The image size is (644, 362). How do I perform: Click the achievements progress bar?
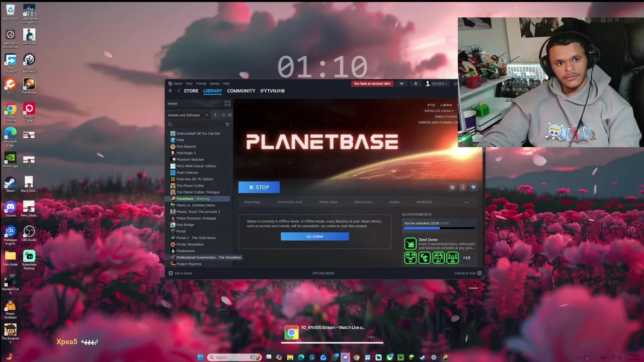coord(439,228)
